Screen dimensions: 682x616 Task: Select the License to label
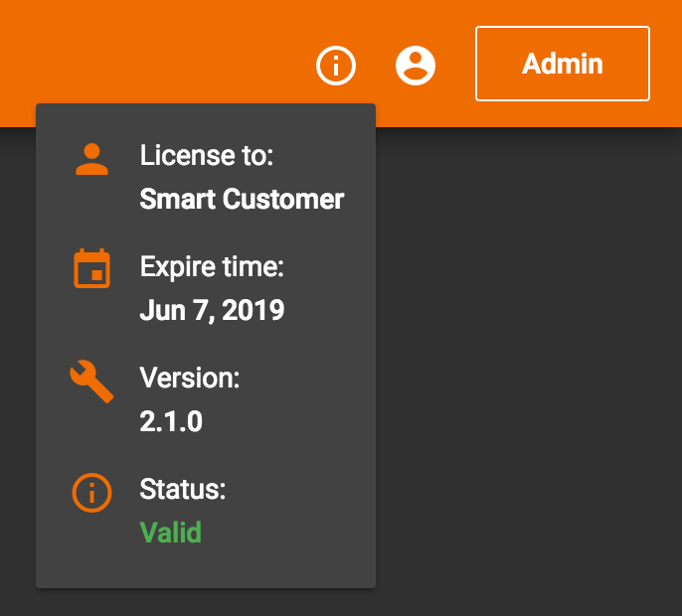[x=207, y=155]
